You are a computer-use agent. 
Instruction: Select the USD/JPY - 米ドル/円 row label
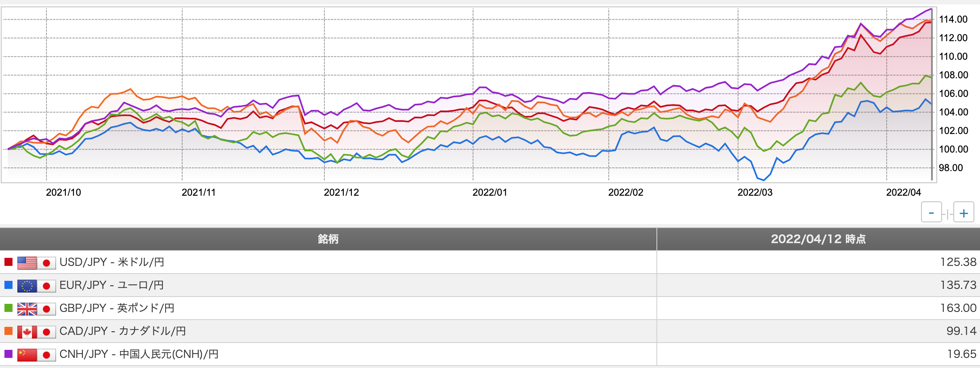[112, 262]
